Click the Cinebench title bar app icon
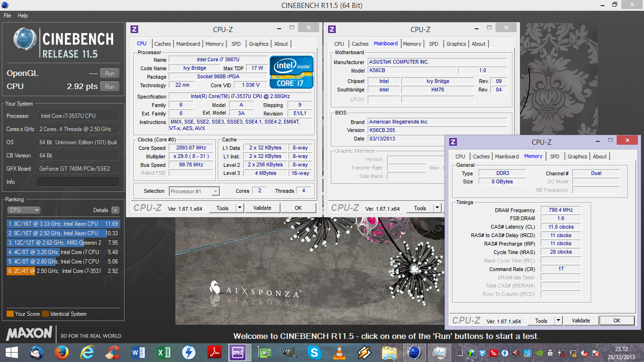The height and width of the screenshot is (362, 644). click(6, 5)
